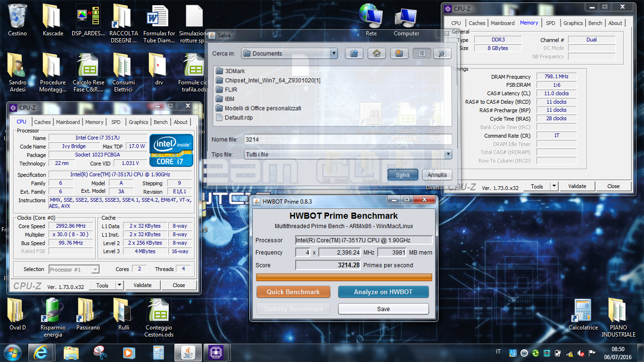This screenshot has height=362, width=644.
Task: Select Computer icon on desktop
Action: coord(406,20)
